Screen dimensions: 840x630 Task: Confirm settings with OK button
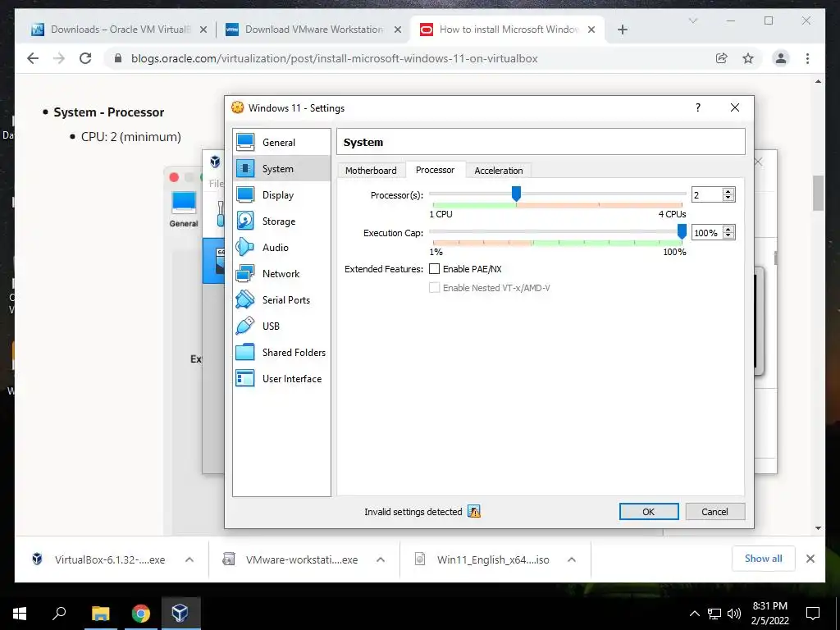pyautogui.click(x=649, y=512)
